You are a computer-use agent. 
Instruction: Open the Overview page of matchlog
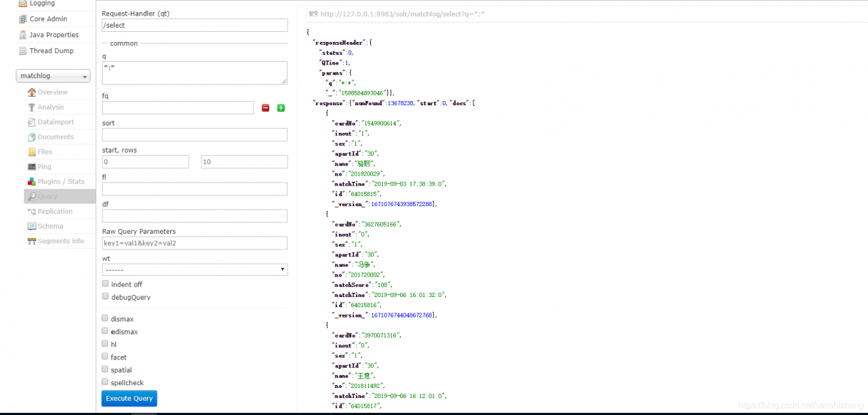53,92
